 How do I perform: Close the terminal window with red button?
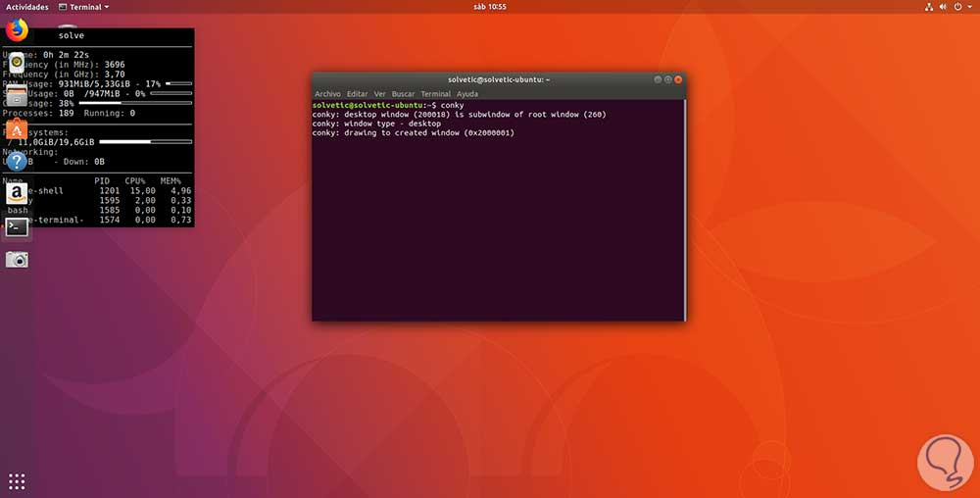click(x=678, y=79)
